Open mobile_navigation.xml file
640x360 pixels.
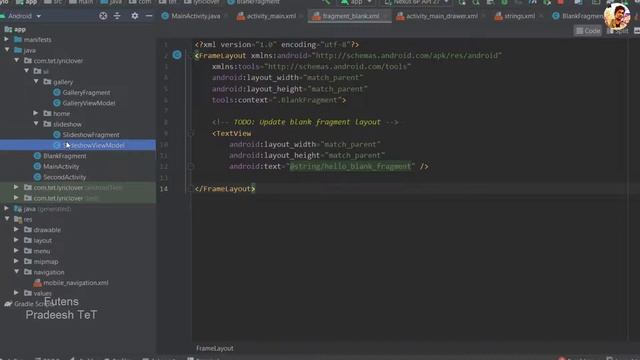pyautogui.click(x=76, y=283)
